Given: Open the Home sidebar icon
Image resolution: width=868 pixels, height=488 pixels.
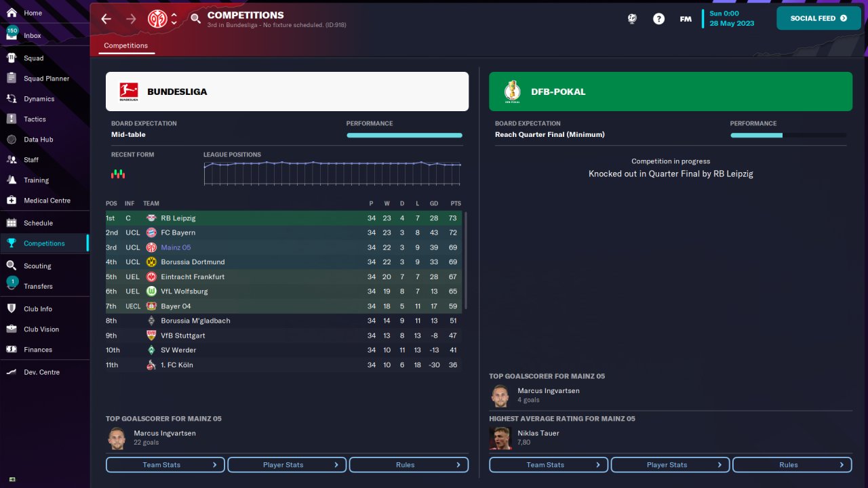Looking at the screenshot, I should pyautogui.click(x=12, y=13).
